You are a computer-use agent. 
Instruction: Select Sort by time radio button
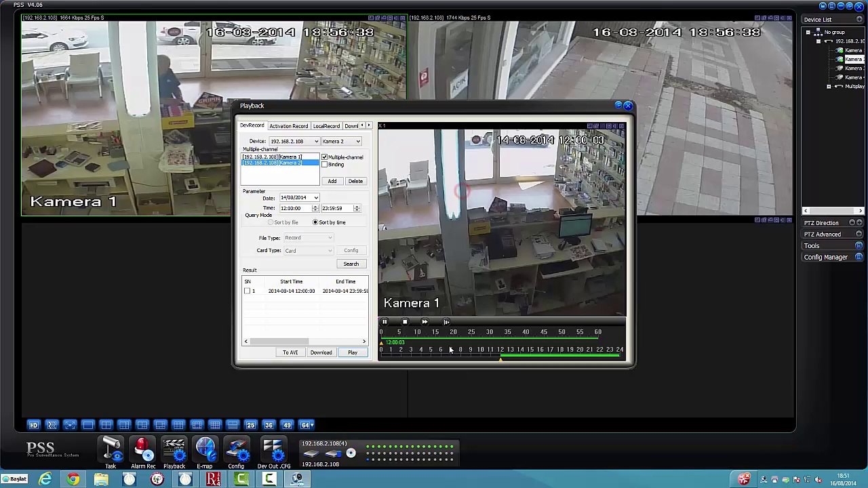pyautogui.click(x=315, y=222)
